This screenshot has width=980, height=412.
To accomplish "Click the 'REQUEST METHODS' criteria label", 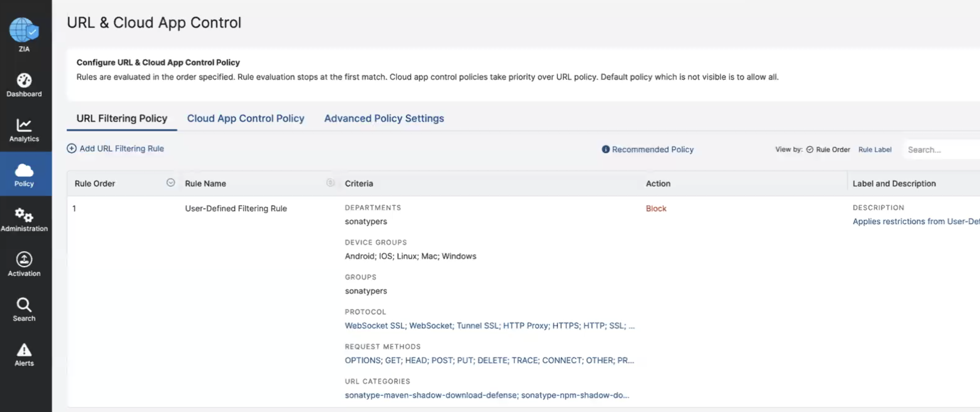I will tap(383, 347).
